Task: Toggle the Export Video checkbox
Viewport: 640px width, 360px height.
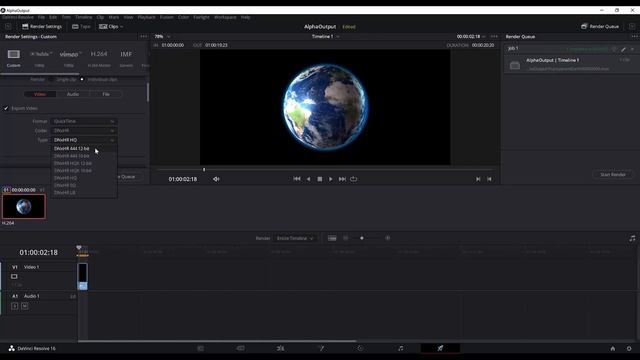Action: pyautogui.click(x=6, y=108)
